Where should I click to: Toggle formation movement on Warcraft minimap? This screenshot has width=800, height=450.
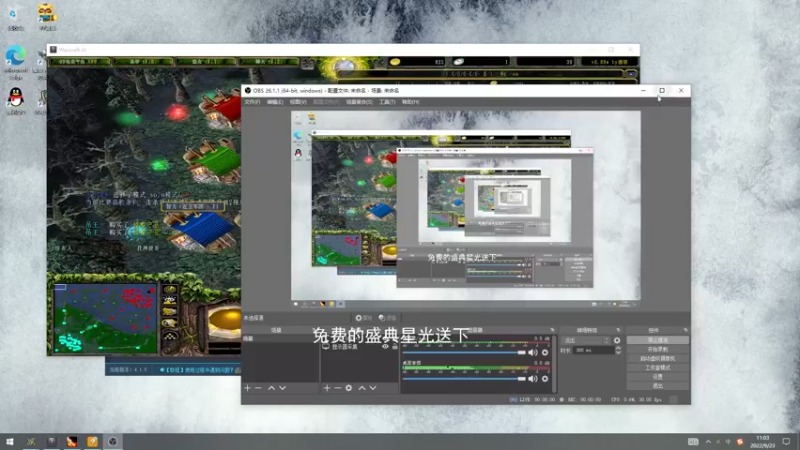[x=170, y=336]
